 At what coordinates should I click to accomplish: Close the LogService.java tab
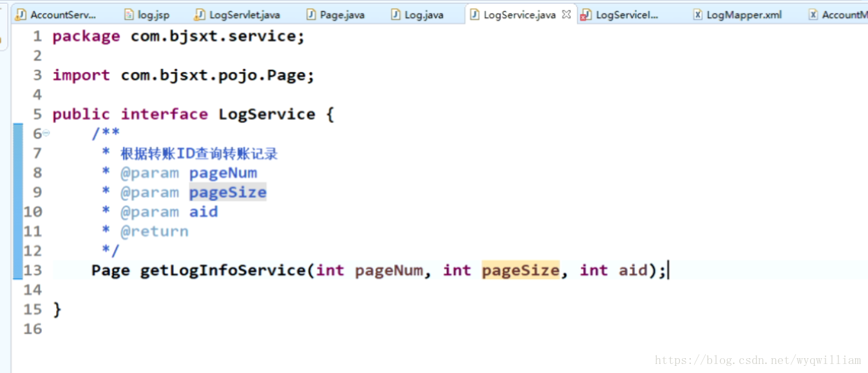pyautogui.click(x=566, y=14)
